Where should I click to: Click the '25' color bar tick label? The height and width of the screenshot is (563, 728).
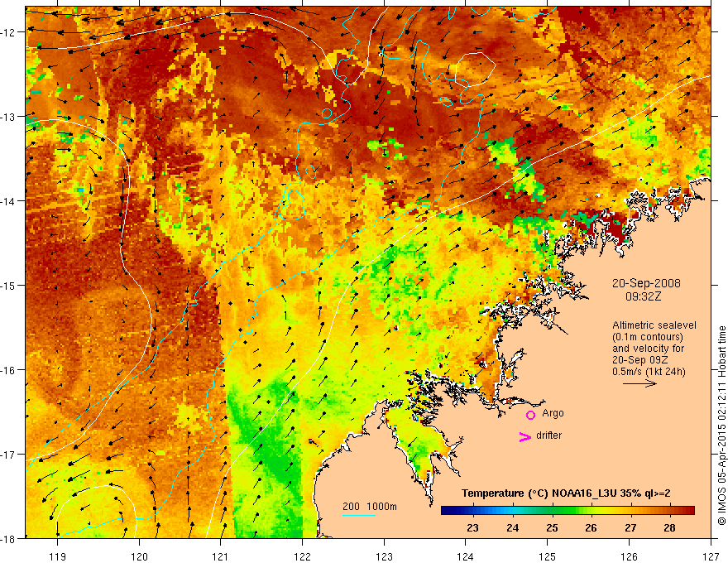click(552, 528)
